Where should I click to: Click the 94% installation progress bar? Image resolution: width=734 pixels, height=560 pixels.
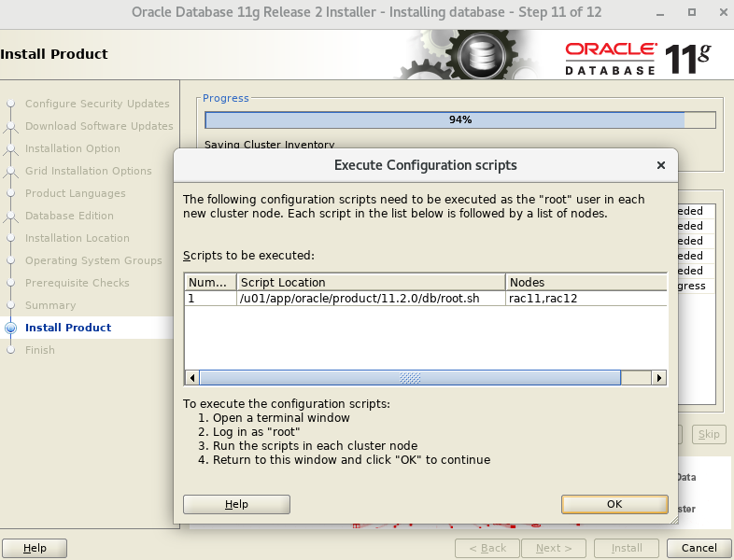coord(459,119)
